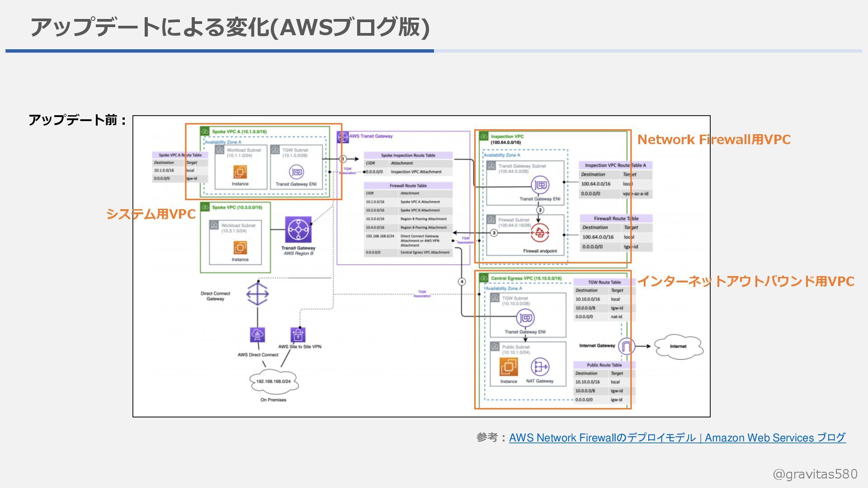
Task: Click the AWS Transit Gateway header icon
Action: click(343, 136)
